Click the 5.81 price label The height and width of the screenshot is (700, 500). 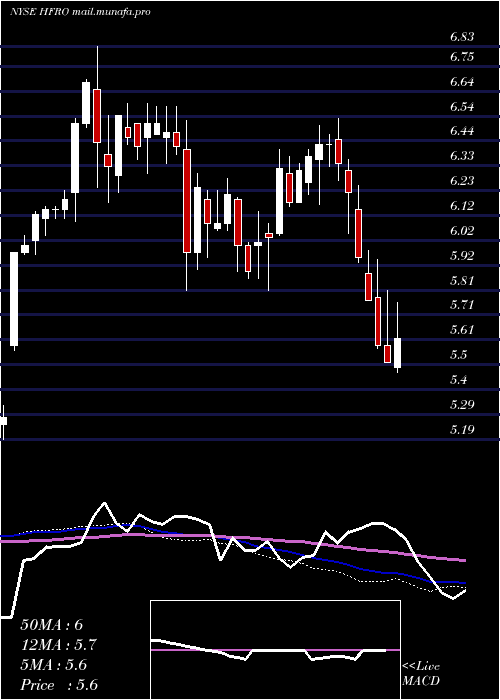pyautogui.click(x=462, y=281)
